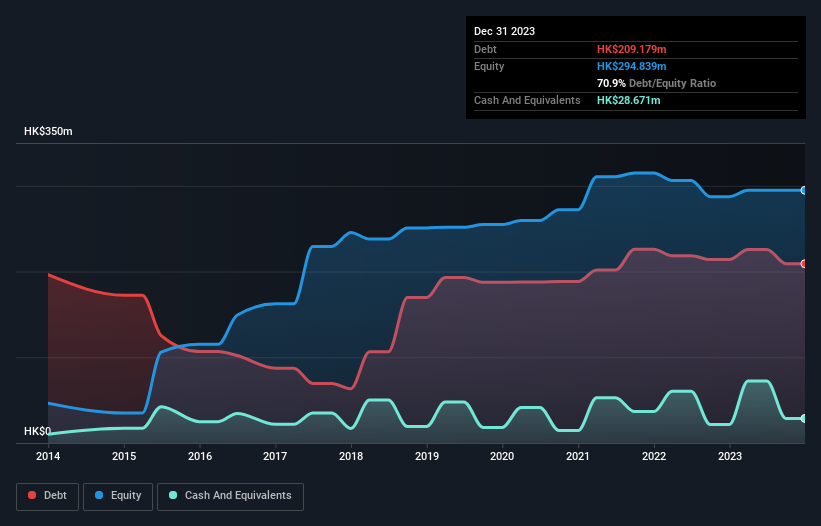Screen dimensions: 821x526
Task: Click the Dec 31 2023 tooltip date
Action: [x=504, y=31]
